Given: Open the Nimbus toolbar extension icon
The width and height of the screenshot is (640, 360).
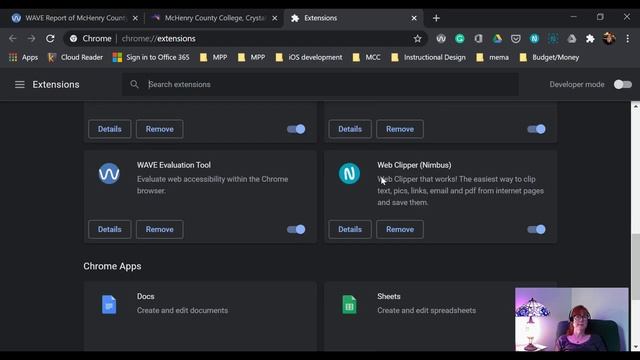Looking at the screenshot, I should (534, 39).
